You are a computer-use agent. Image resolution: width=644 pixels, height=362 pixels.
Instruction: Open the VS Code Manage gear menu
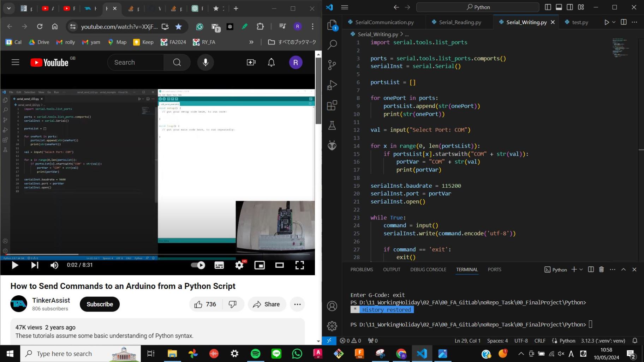[x=332, y=326]
